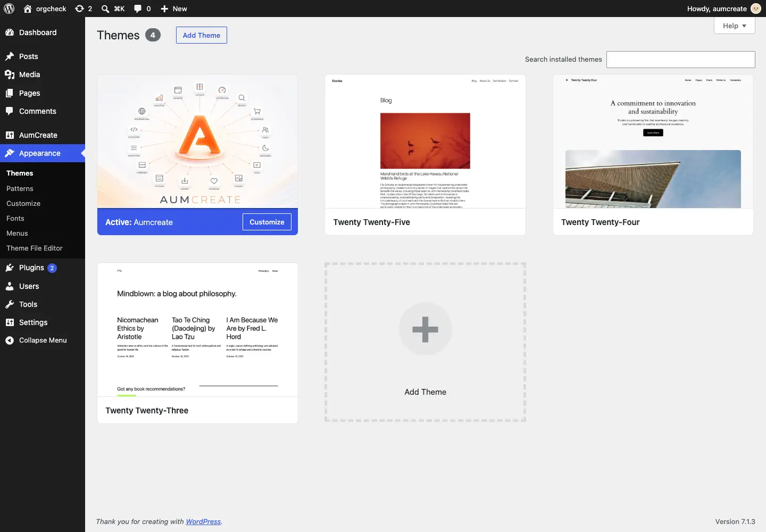The width and height of the screenshot is (766, 532).
Task: Open Patterns under Appearance
Action: click(x=20, y=188)
